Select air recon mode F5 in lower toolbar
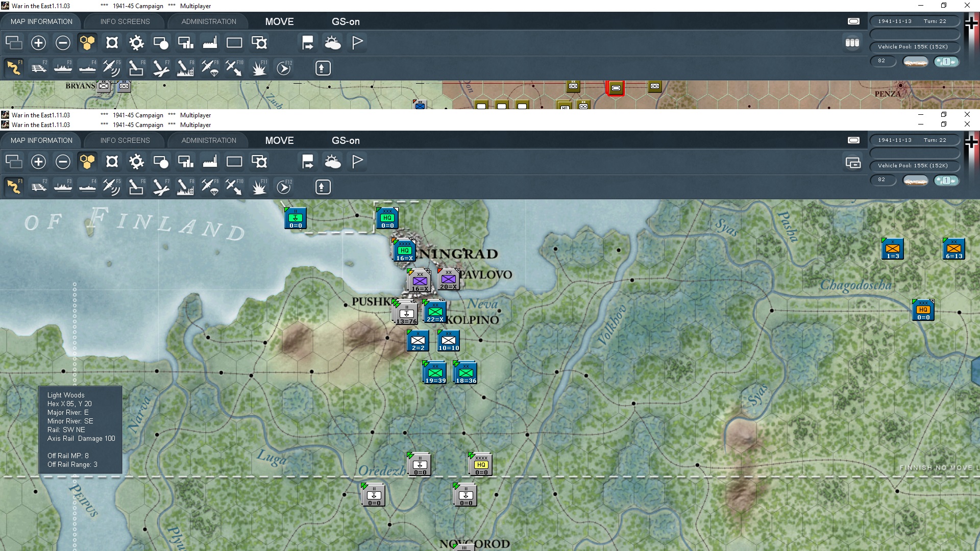This screenshot has height=551, width=980. point(111,187)
